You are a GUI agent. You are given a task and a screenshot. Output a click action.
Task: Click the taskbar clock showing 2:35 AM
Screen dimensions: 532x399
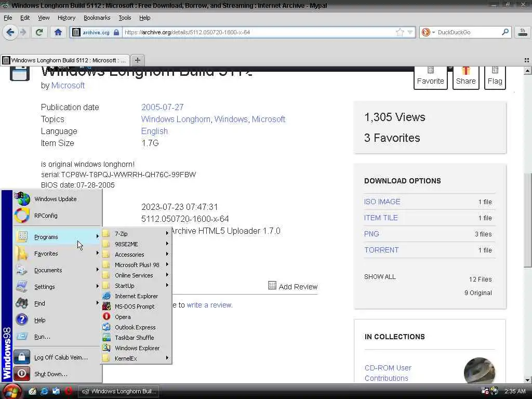(x=515, y=391)
